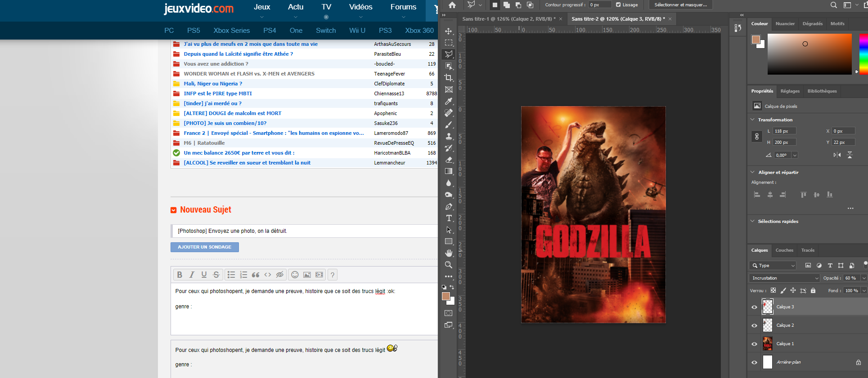Click the forum topic title input field
Image resolution: width=868 pixels, height=378 pixels.
(305, 231)
